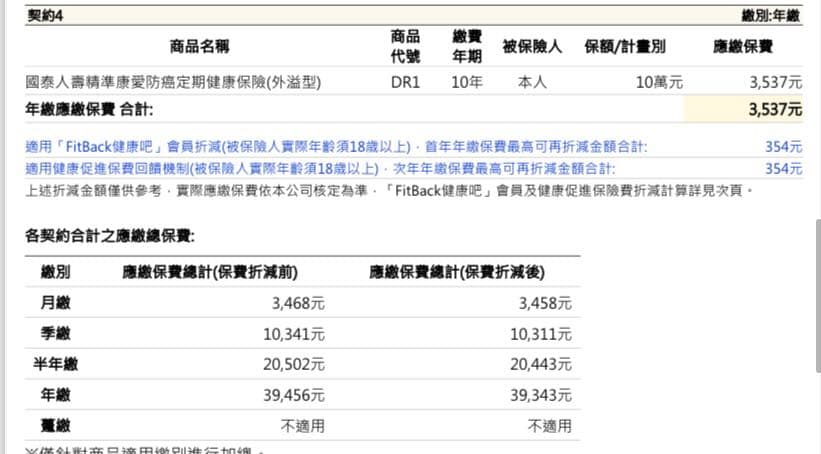Image resolution: width=821 pixels, height=454 pixels.
Task: Click the 躉繳 row label
Action: click(56, 425)
